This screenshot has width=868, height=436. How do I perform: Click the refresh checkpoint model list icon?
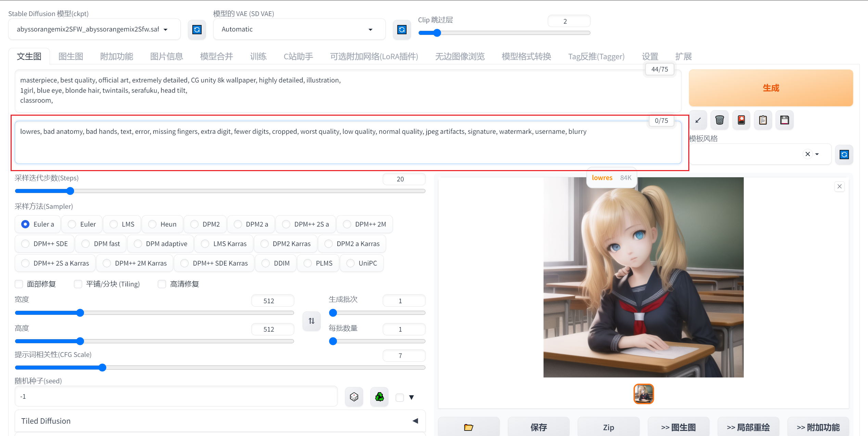coord(197,30)
